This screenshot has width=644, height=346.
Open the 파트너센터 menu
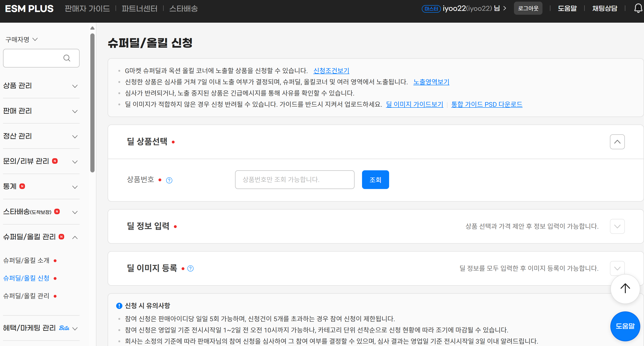pyautogui.click(x=139, y=8)
